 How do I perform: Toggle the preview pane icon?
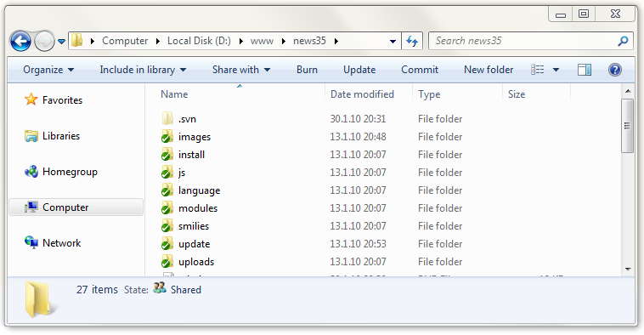pyautogui.click(x=584, y=70)
